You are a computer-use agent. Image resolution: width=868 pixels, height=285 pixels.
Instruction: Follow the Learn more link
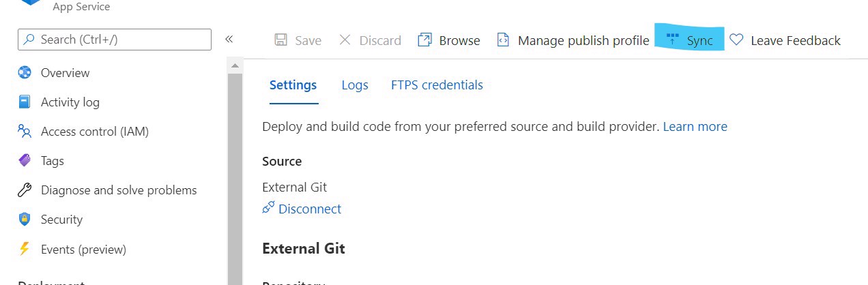click(695, 126)
